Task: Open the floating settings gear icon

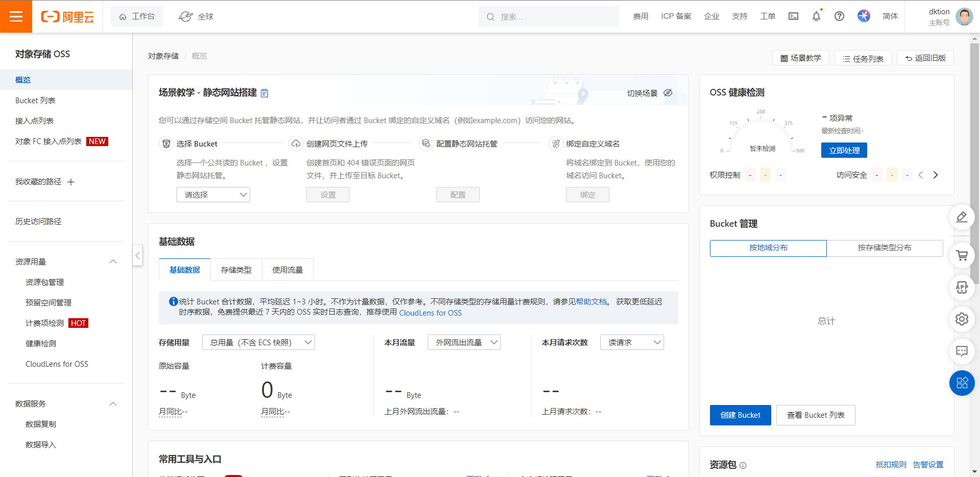Action: click(x=962, y=319)
